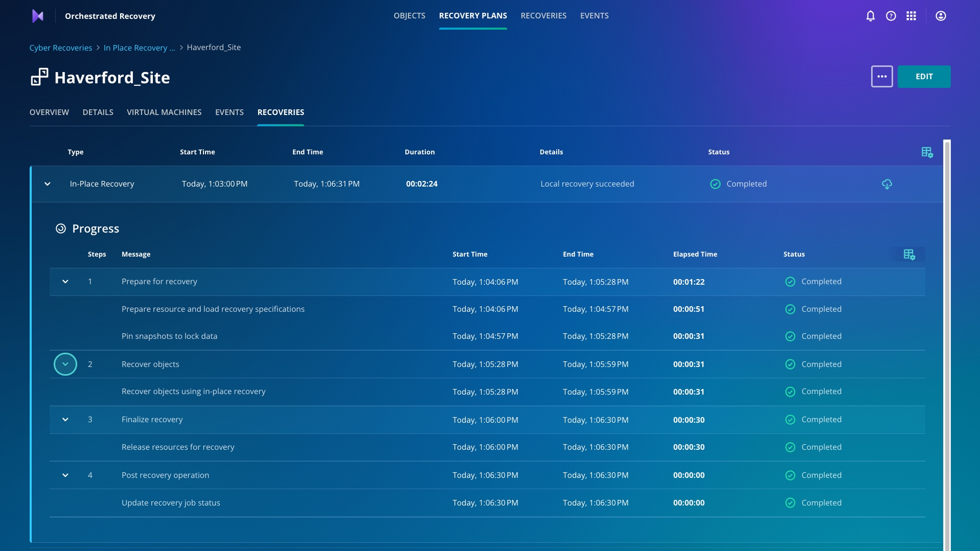Screen dimensions: 980x551
Task: Collapse the In-Place Recovery row
Action: (48, 184)
